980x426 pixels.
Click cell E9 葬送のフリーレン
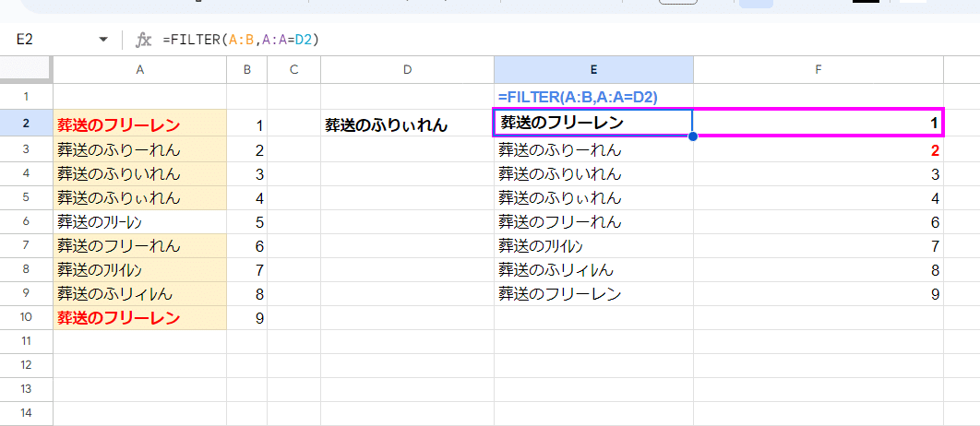(x=593, y=293)
